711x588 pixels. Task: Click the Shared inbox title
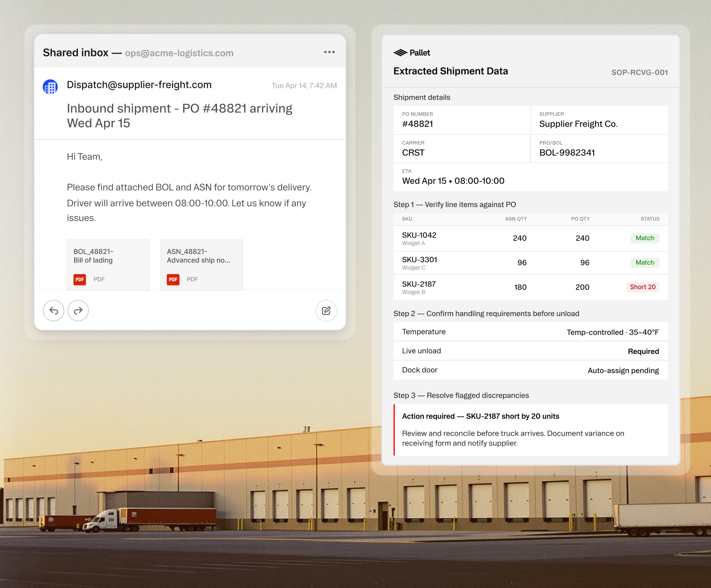coord(76,53)
